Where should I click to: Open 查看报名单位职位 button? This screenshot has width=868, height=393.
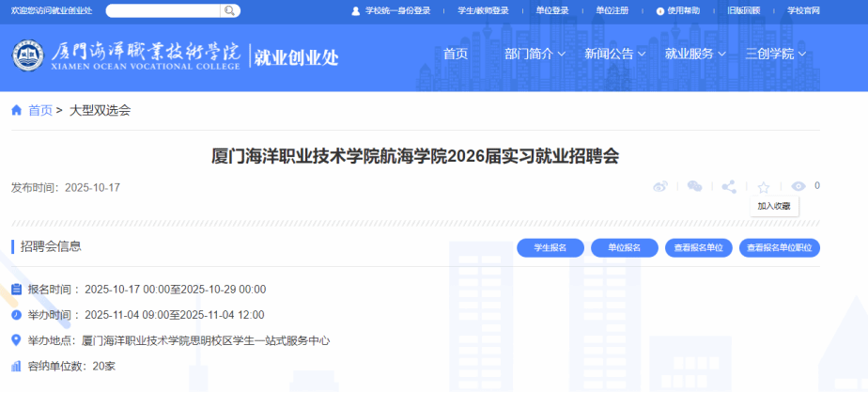coord(780,247)
